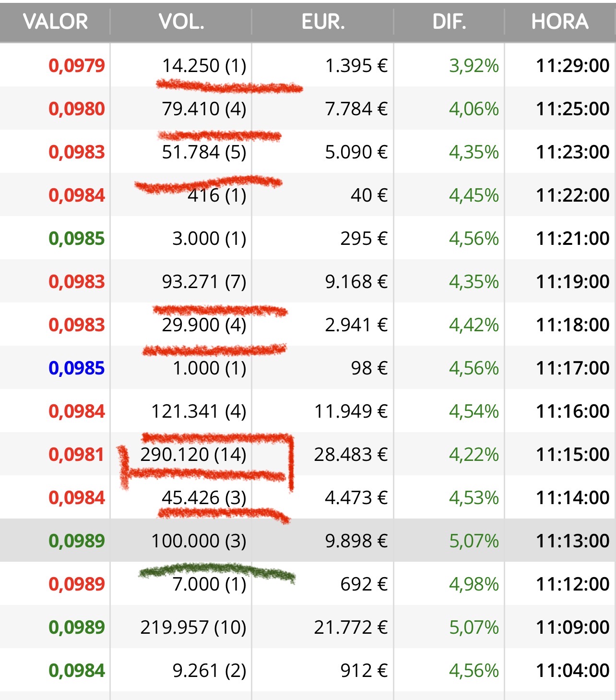Select the time 11:25:00
This screenshot has height=700, width=616.
[x=573, y=109]
